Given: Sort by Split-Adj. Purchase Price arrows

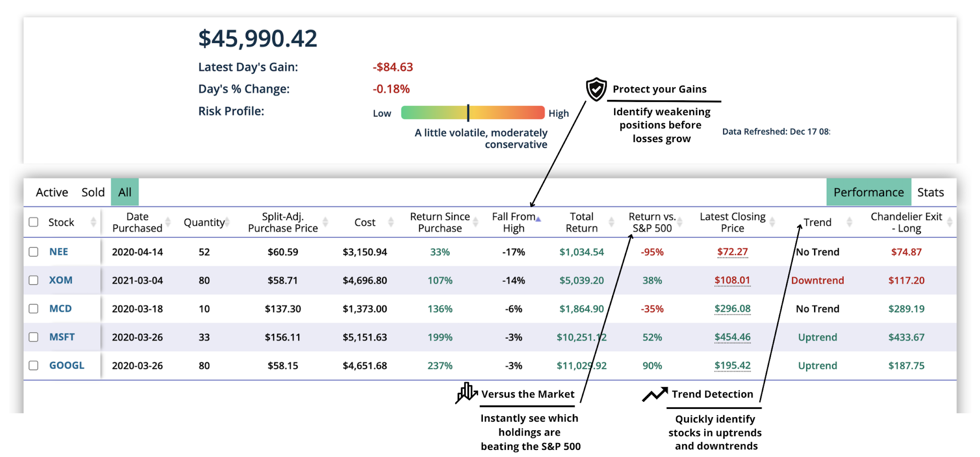Looking at the screenshot, I should (x=325, y=222).
